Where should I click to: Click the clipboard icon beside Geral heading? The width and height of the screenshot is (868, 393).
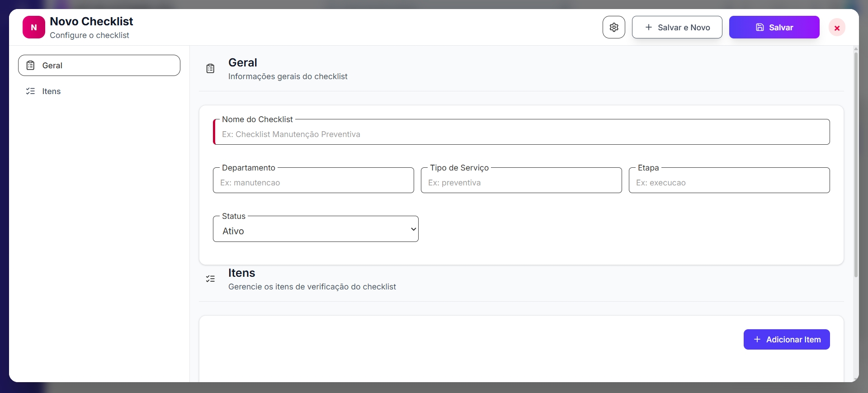point(210,69)
